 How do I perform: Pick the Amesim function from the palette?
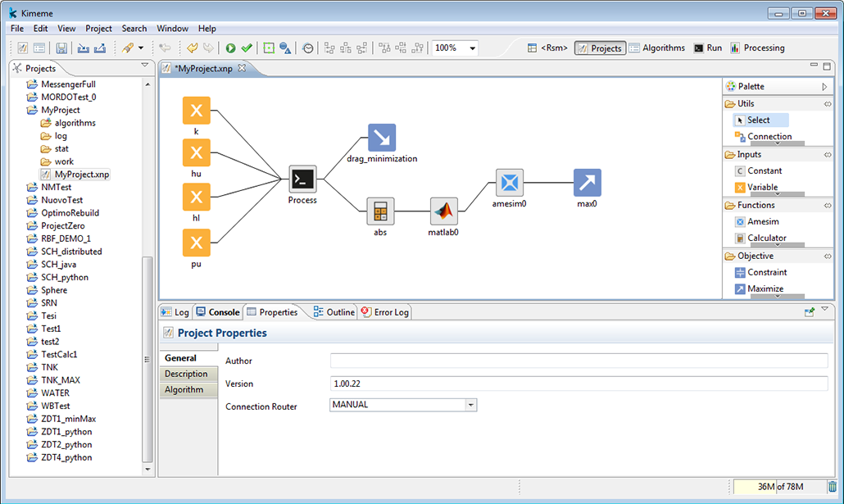tap(757, 221)
